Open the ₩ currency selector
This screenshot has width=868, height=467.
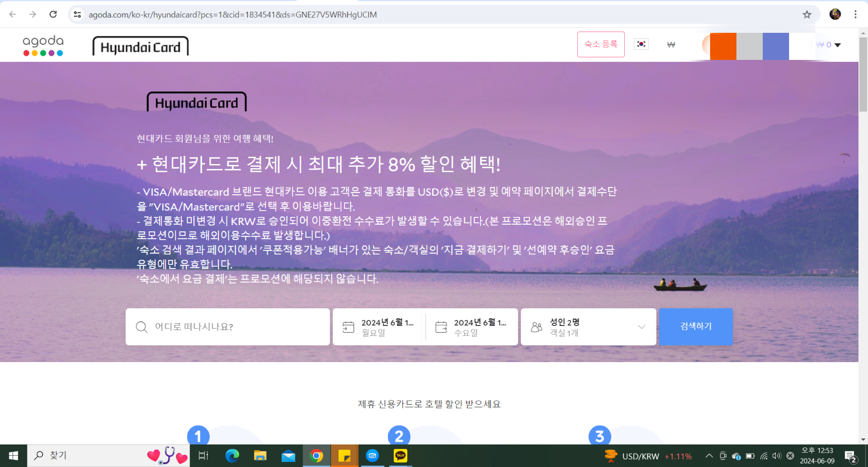671,45
